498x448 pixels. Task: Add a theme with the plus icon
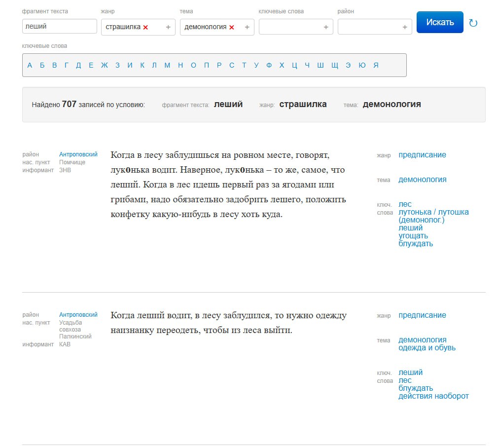coord(247,27)
